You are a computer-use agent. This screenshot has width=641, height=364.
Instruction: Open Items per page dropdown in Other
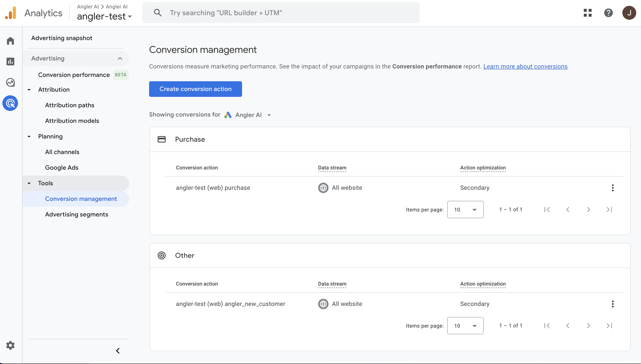coord(465,325)
